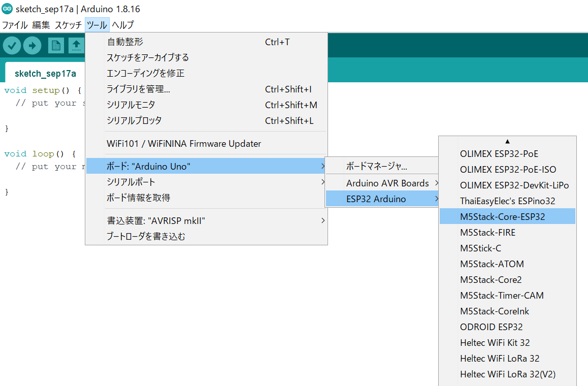Select the sketch_sep17a editor tab
588x386 pixels.
[45, 74]
